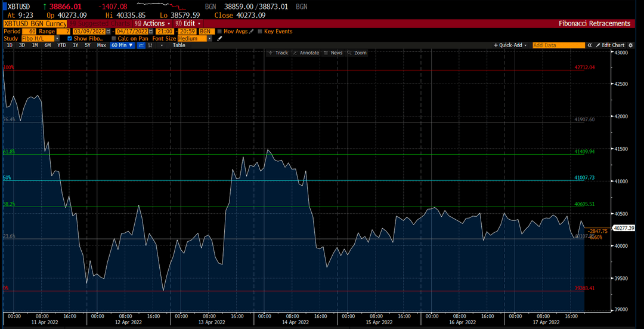Expand the Study Fibo H/L dropdown
The width and height of the screenshot is (644, 329).
tap(41, 38)
